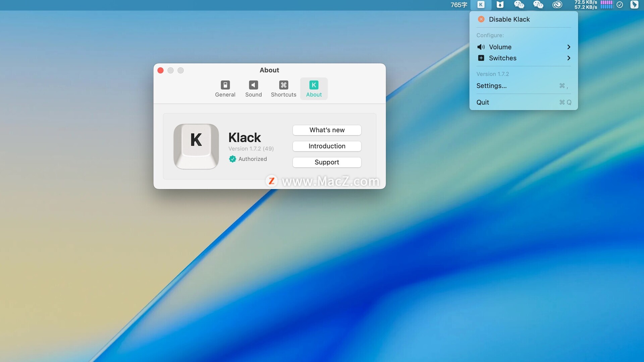
Task: Click the Klack menu bar icon
Action: 481,5
